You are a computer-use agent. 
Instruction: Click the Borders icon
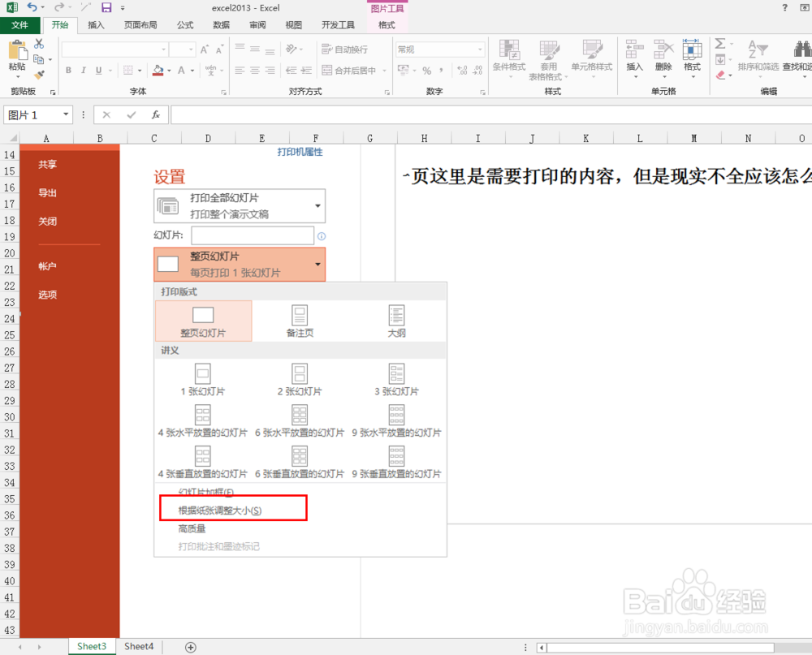point(128,70)
